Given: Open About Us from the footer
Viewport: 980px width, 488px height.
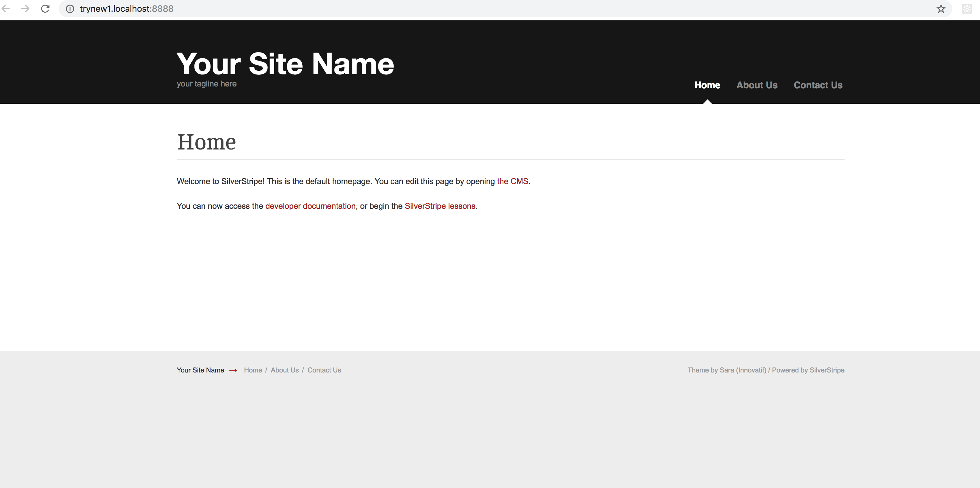Looking at the screenshot, I should click(284, 370).
